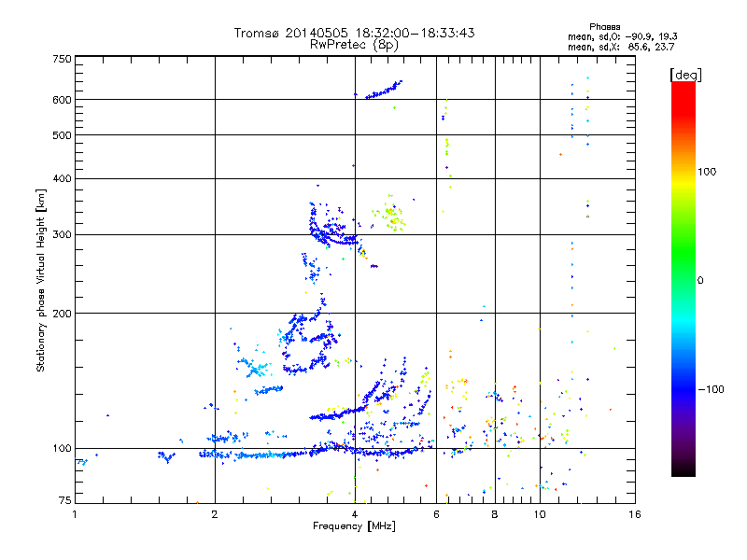This screenshot has height=560, width=747.
Task: Click the y-axis '750' tick label
Action: coord(62,59)
